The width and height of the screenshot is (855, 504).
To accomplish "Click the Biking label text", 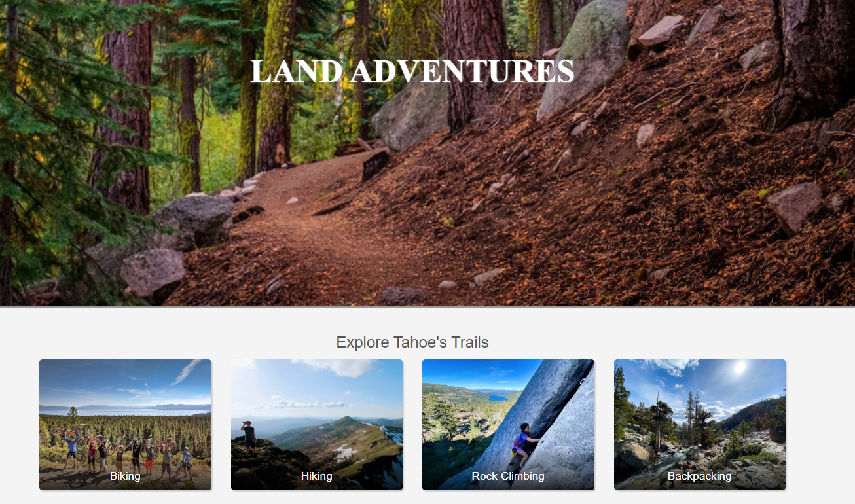I will point(125,476).
